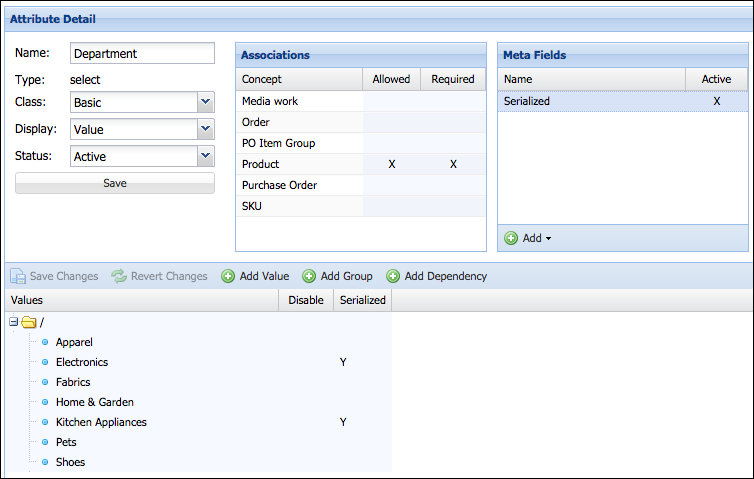Click the Class field showing Basic
The height and width of the screenshot is (479, 754).
coord(134,102)
